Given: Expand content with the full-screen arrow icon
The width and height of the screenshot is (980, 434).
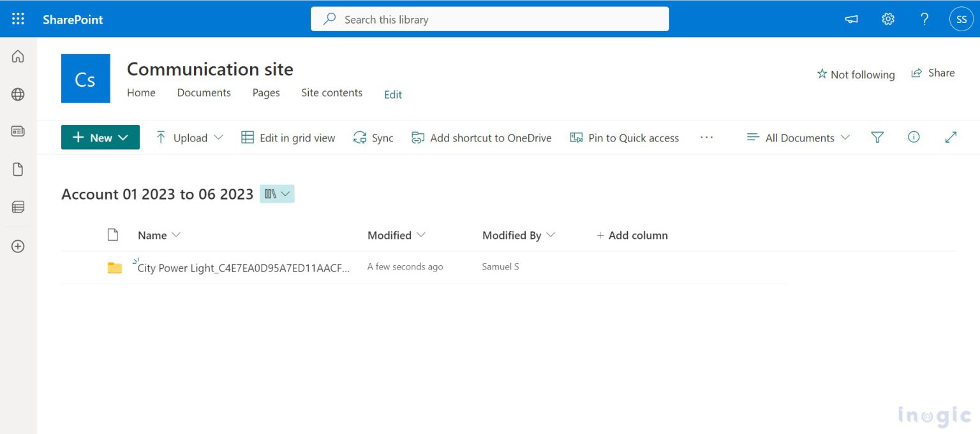Looking at the screenshot, I should 951,138.
